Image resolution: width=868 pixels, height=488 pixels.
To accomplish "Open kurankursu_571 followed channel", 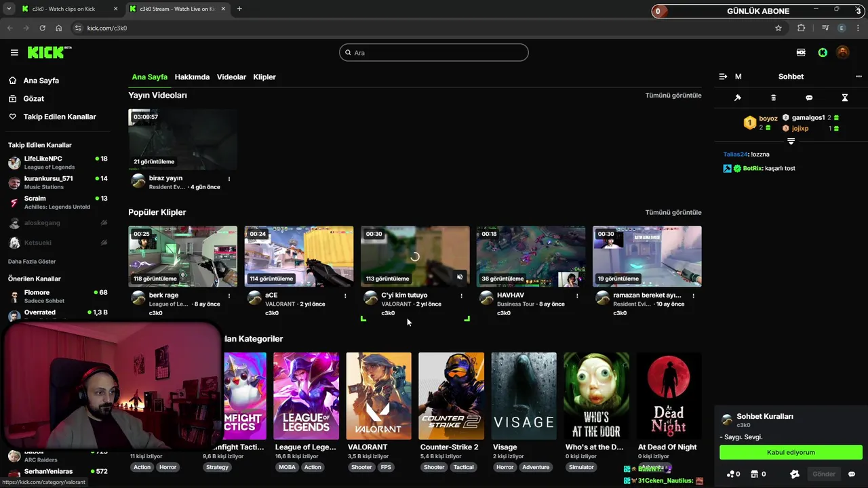I will 58,182.
